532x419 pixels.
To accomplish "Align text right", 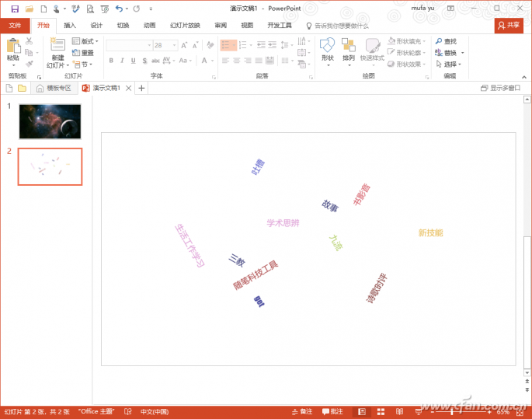I will click(x=248, y=61).
